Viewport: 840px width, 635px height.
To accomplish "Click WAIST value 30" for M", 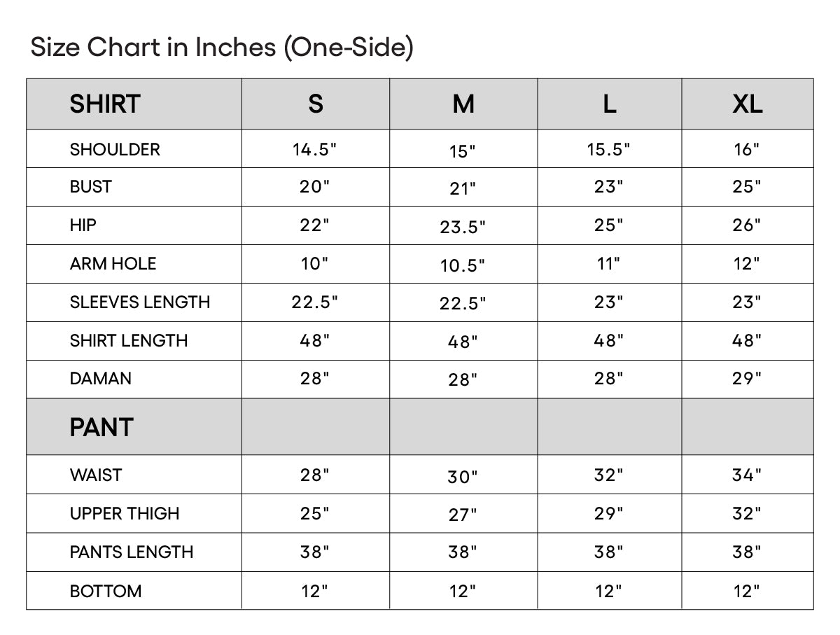I will click(463, 477).
